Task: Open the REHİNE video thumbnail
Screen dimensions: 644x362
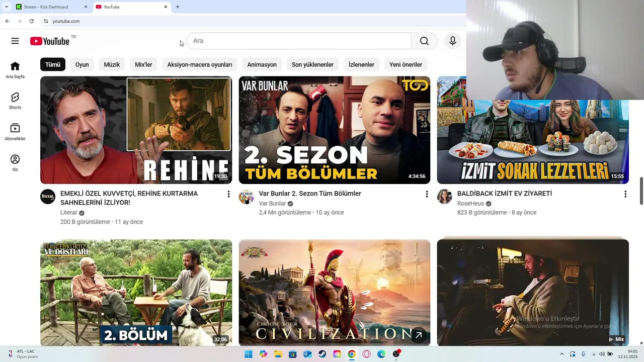Action: tap(136, 130)
